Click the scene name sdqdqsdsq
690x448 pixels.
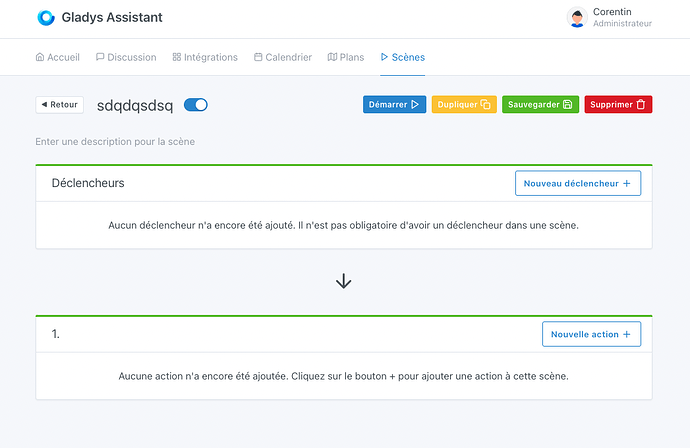click(135, 105)
